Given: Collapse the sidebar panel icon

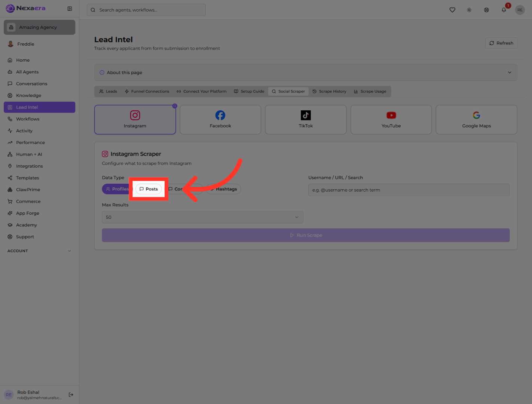Looking at the screenshot, I should [70, 9].
